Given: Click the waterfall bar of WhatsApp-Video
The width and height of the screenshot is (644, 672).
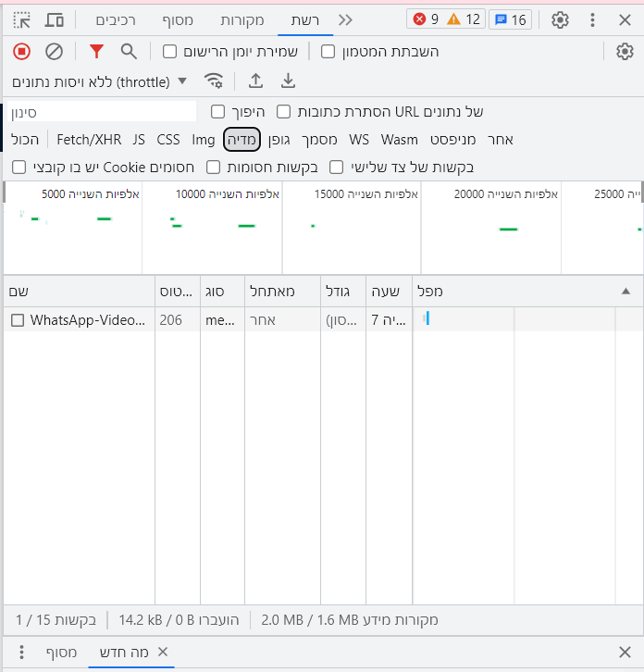Looking at the screenshot, I should pos(427,318).
